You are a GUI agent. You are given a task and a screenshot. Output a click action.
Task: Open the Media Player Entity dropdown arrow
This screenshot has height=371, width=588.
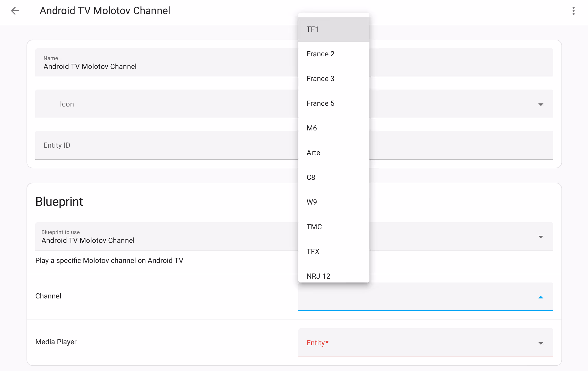541,343
